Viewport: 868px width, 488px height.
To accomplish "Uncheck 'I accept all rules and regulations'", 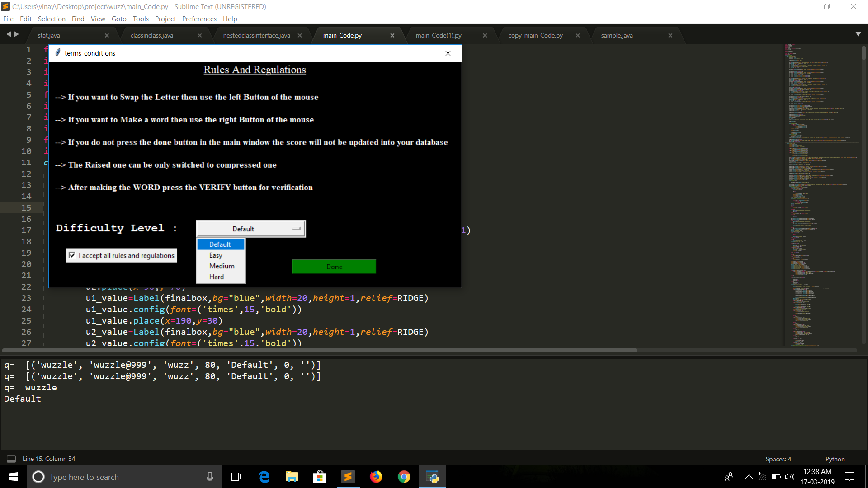I will [72, 255].
